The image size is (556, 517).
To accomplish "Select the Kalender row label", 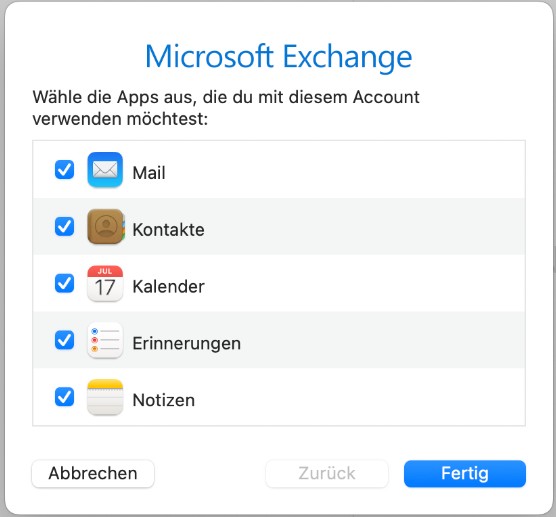I will pyautogui.click(x=168, y=287).
